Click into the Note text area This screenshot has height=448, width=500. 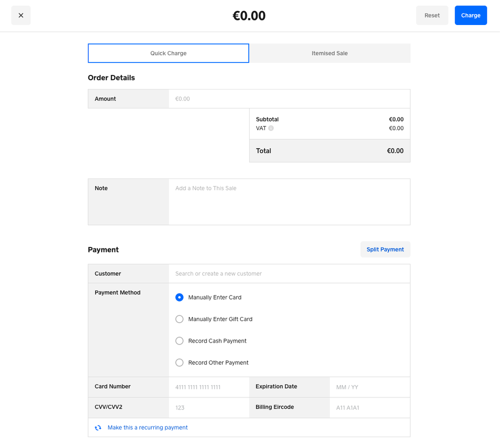[x=289, y=201]
